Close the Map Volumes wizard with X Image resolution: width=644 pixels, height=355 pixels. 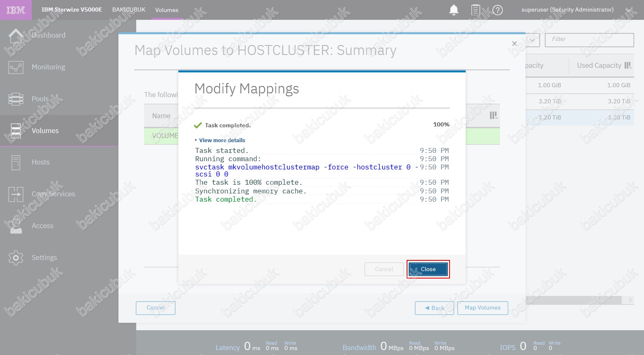click(514, 43)
